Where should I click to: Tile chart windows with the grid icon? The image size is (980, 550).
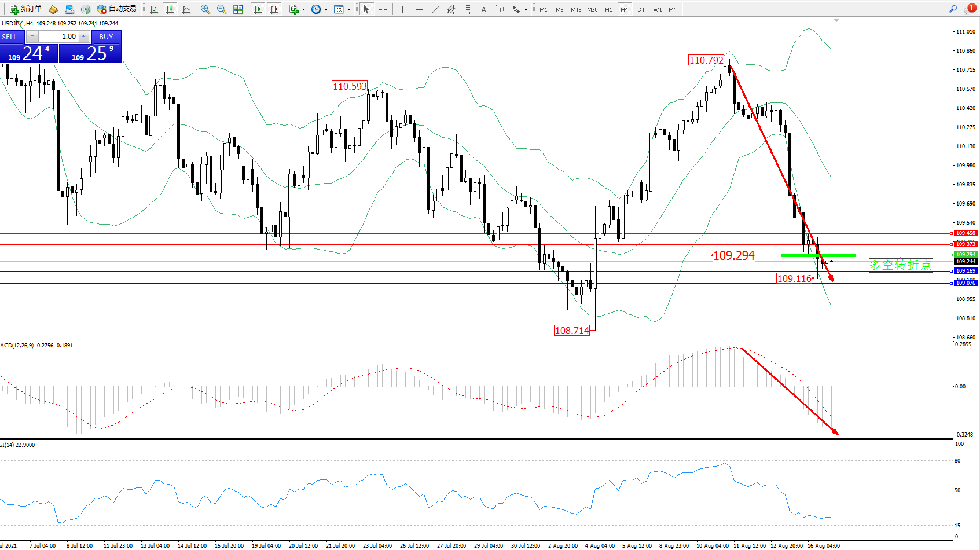238,9
